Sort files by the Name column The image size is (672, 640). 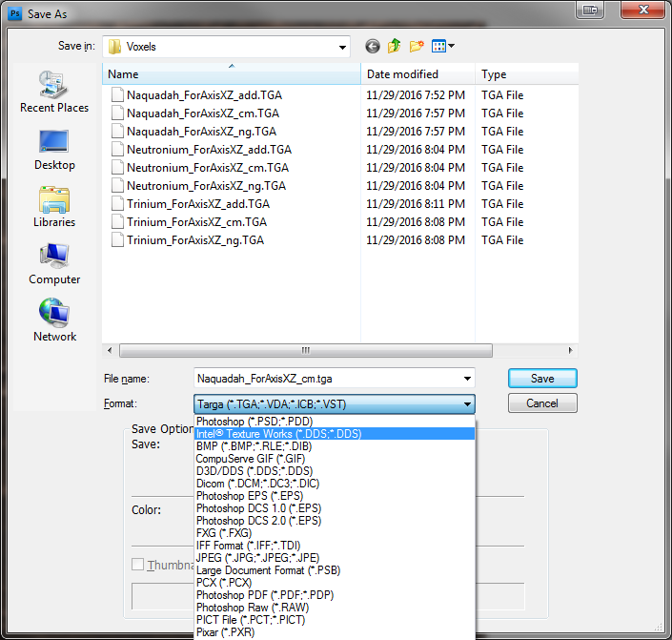pyautogui.click(x=232, y=74)
